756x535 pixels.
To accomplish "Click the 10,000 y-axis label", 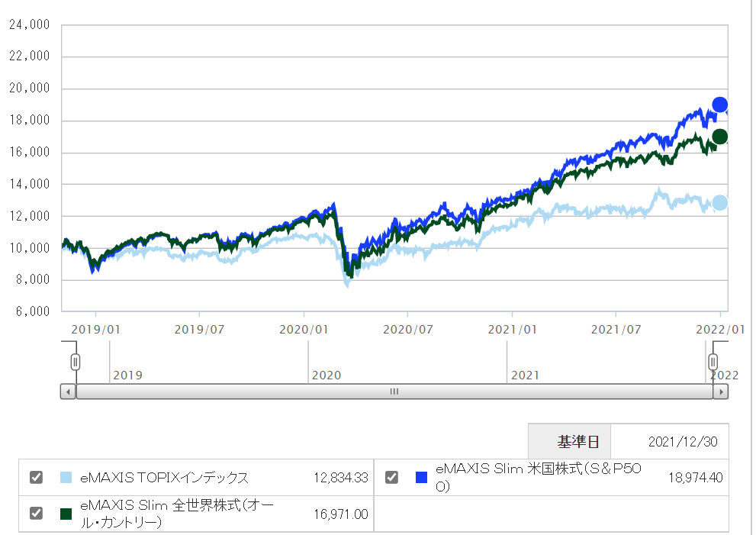I will click(30, 248).
